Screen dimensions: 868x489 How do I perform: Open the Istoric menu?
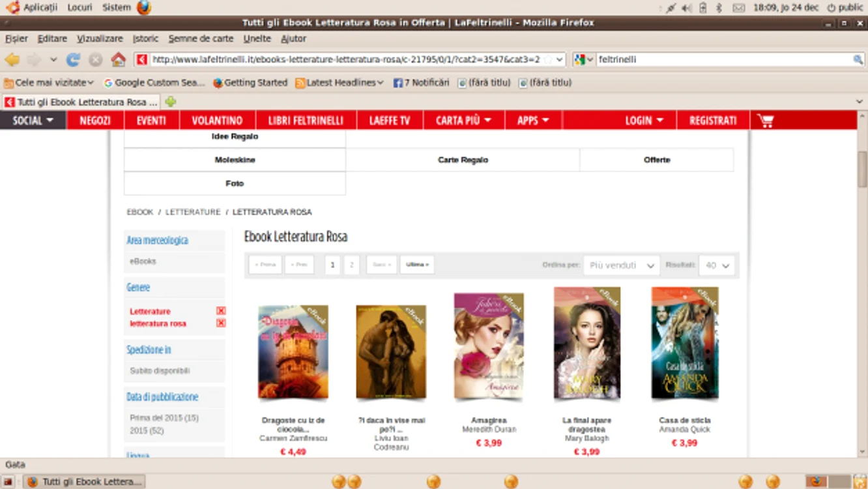(x=145, y=38)
